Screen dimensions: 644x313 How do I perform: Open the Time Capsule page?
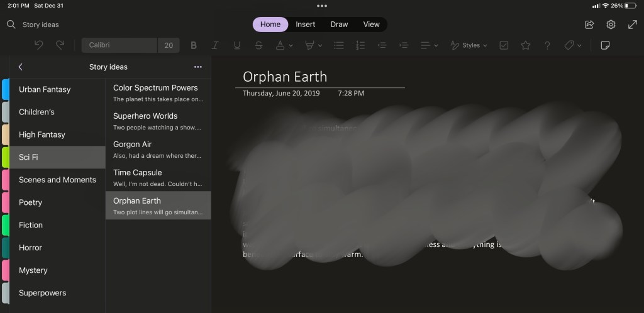[158, 177]
